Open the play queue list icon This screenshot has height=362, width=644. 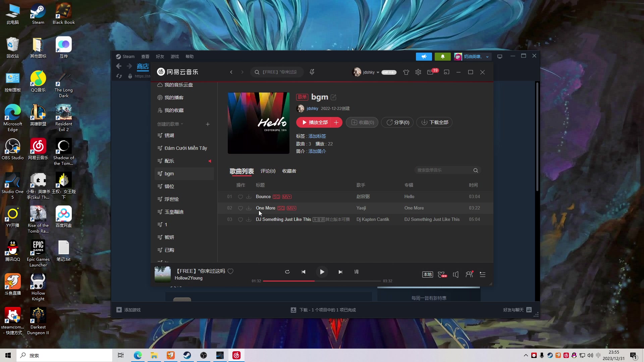pos(483,274)
